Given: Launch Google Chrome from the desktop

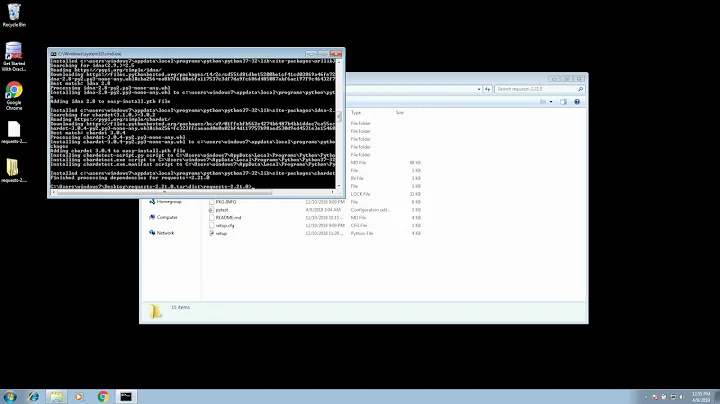Looking at the screenshot, I should (14, 95).
